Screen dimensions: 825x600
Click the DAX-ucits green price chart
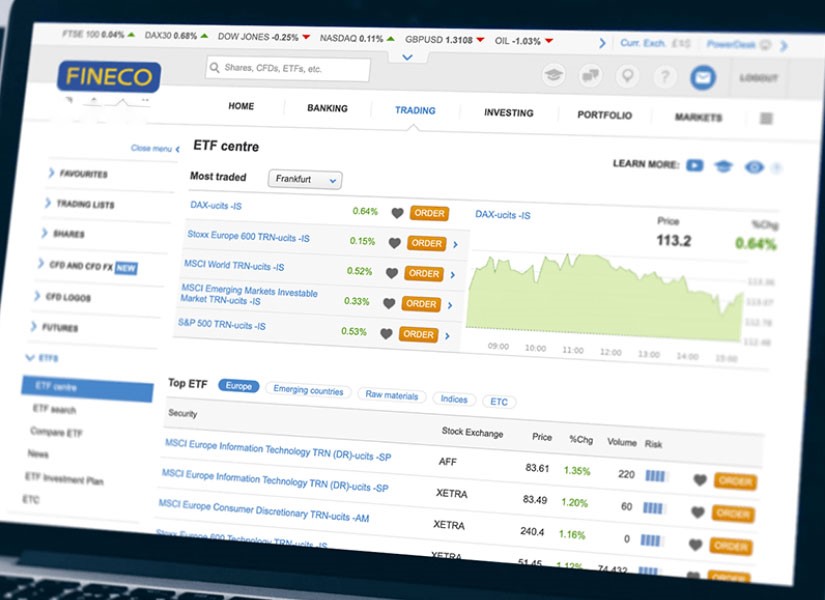click(x=605, y=297)
